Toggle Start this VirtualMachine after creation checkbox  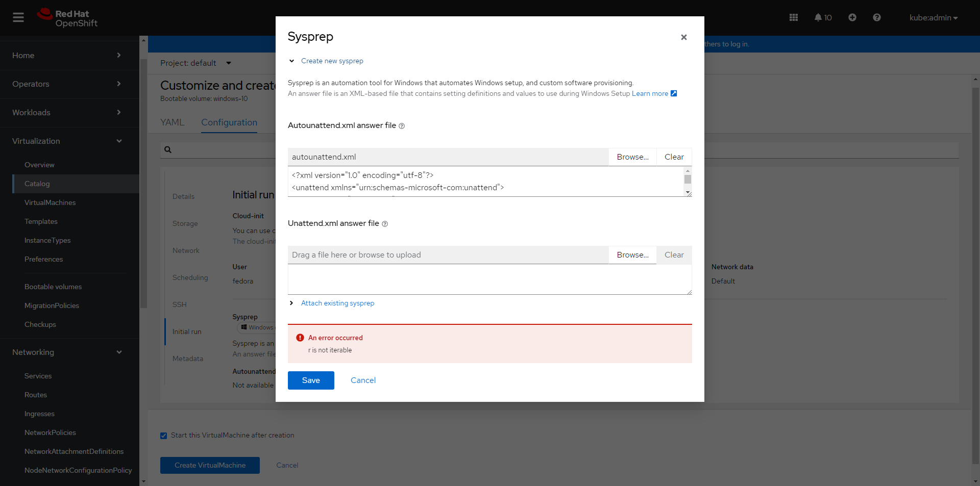pos(164,436)
